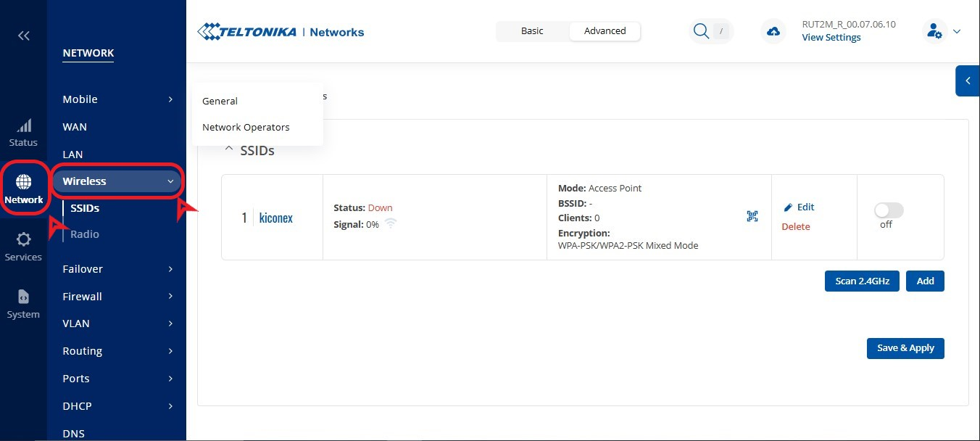Enable the kiconex SSID toggle switch
The image size is (980, 441).
coord(889,210)
